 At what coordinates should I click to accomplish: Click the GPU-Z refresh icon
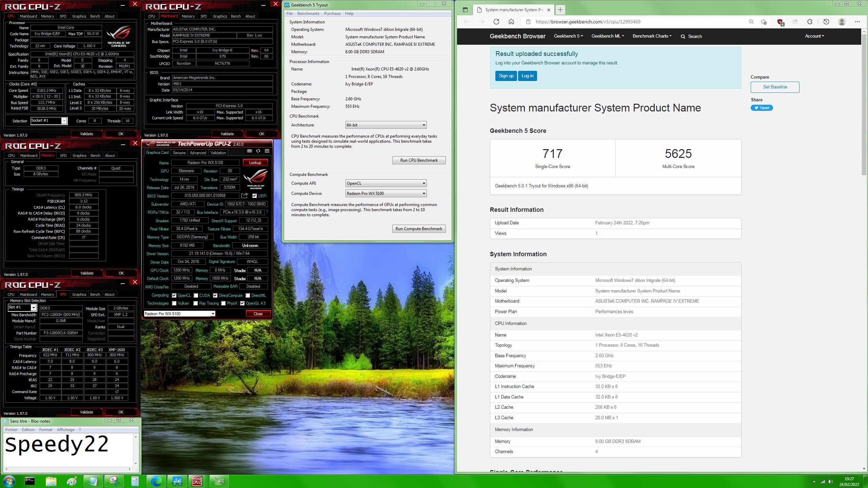pyautogui.click(x=258, y=151)
